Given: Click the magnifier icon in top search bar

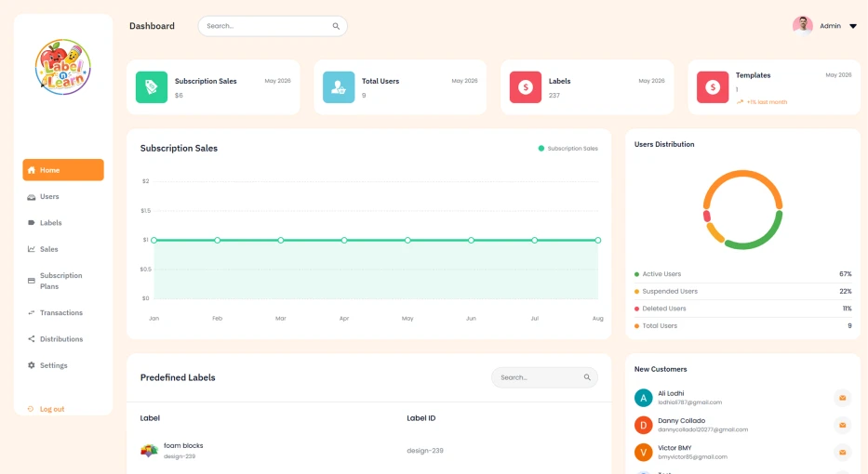Looking at the screenshot, I should tap(336, 26).
